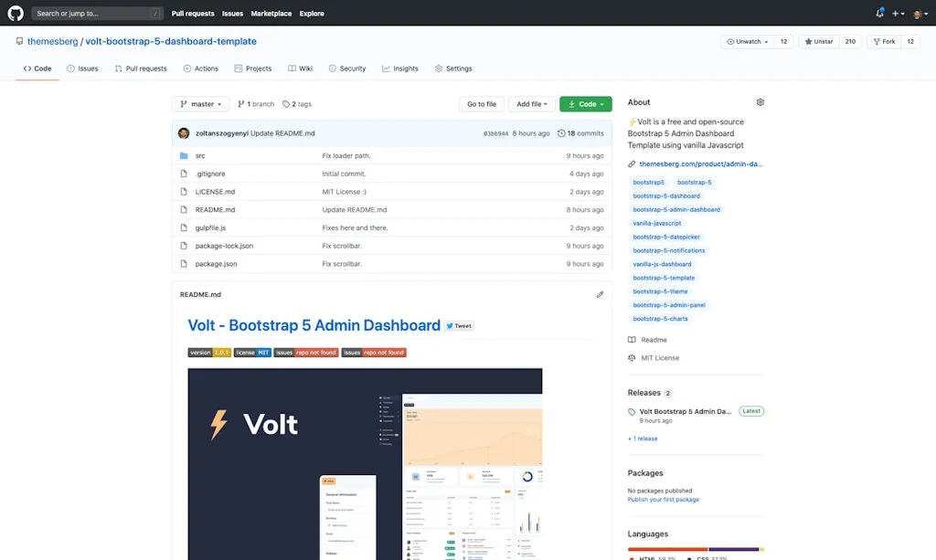The width and height of the screenshot is (936, 560).
Task: Open the Insights tab
Action: [400, 69]
